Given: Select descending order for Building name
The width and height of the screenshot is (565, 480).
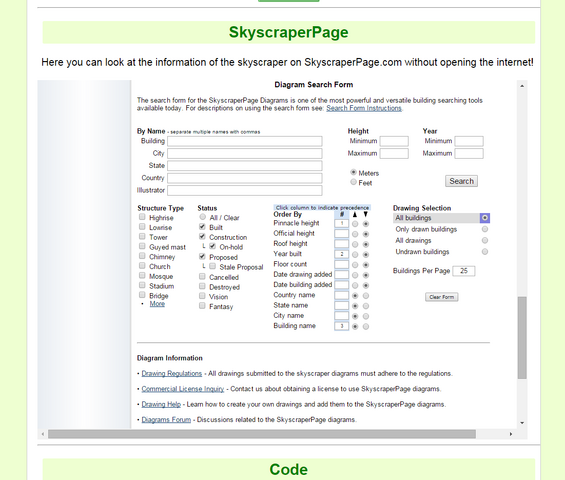Looking at the screenshot, I should [366, 327].
